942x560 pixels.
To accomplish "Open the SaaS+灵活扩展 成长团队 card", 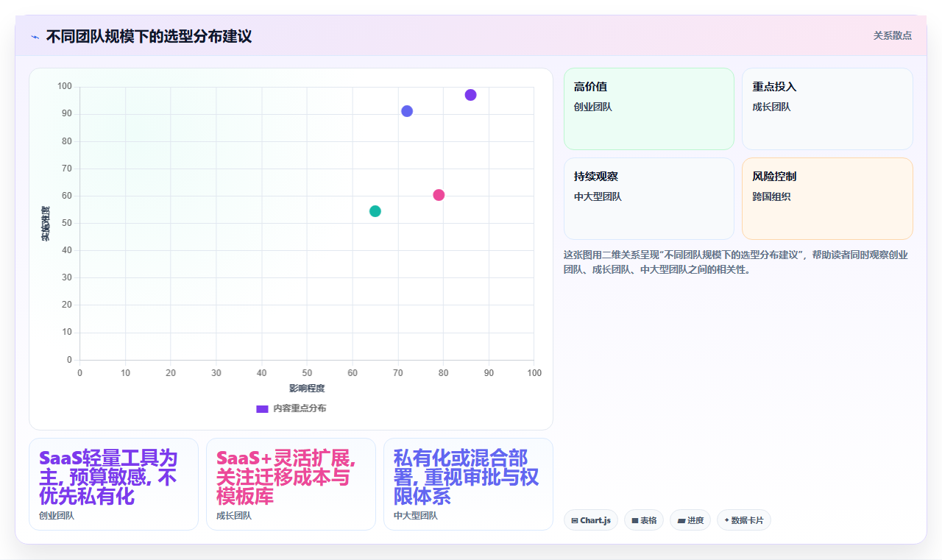I will pyautogui.click(x=291, y=484).
